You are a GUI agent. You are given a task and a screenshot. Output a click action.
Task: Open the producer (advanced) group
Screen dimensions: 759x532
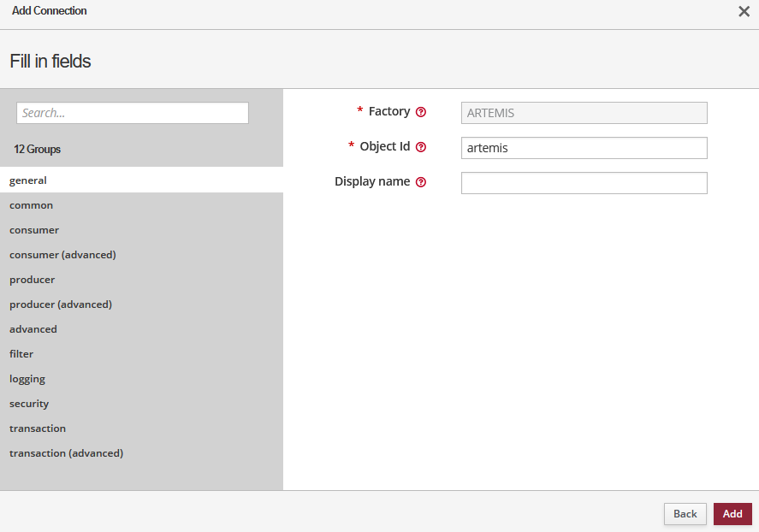click(61, 304)
